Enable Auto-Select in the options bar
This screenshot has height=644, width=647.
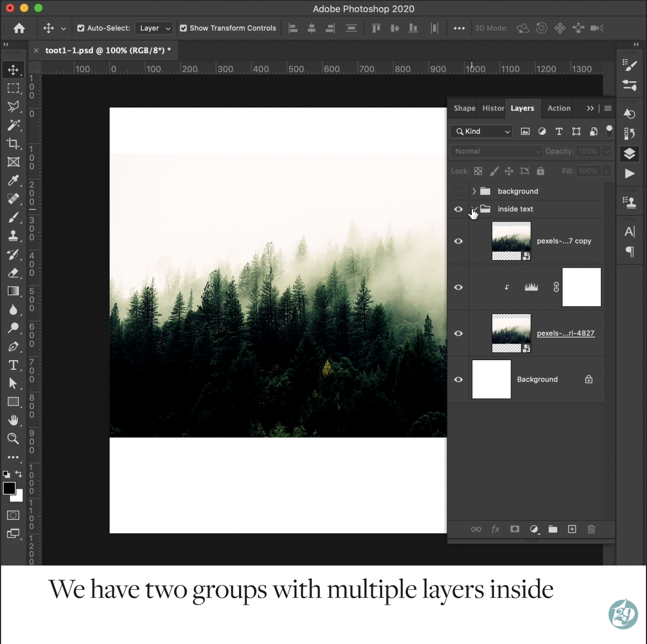pyautogui.click(x=81, y=28)
